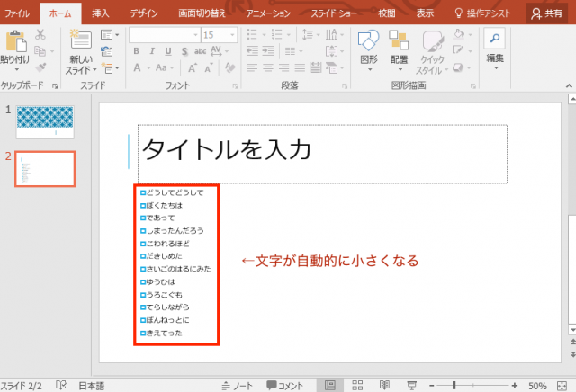Click the Tell Me (操作アシスト) box
Image resolution: width=576 pixels, height=392 pixels.
pos(487,13)
